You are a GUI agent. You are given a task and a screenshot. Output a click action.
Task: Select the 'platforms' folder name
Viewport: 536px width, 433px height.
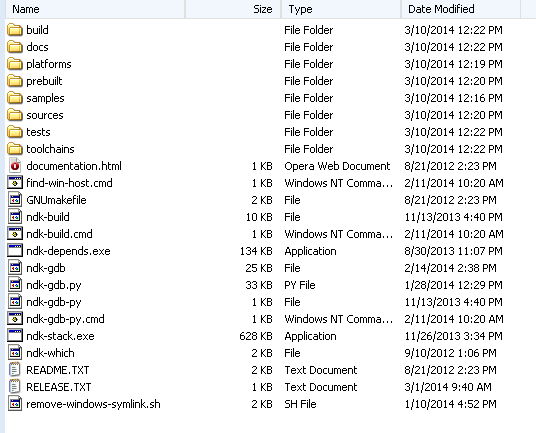(49, 64)
